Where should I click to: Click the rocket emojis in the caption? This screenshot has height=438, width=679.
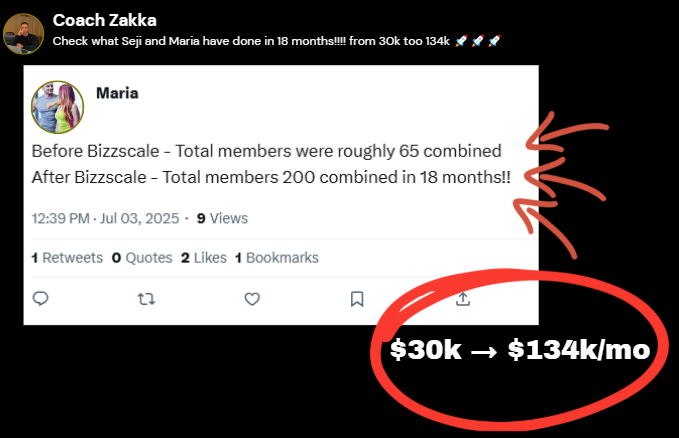coord(477,41)
